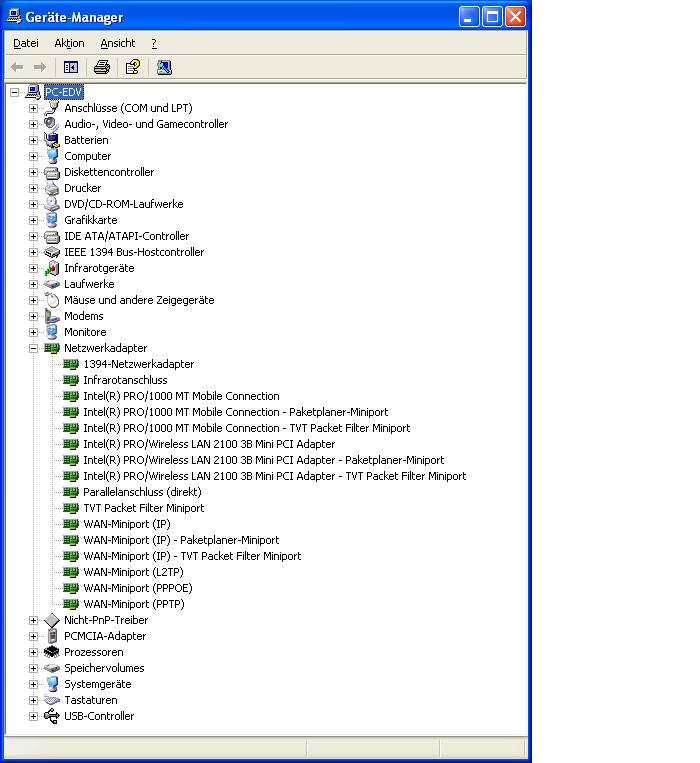This screenshot has width=700, height=763.
Task: Click the 1394-Netzwerkadapter network card icon
Action: click(71, 364)
